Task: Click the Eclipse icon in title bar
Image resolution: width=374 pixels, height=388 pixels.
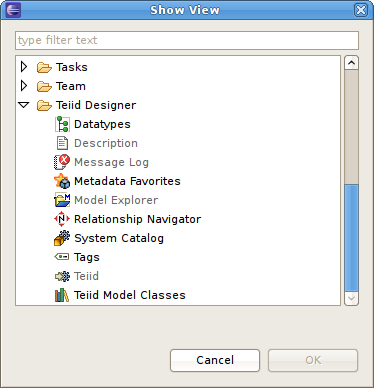Action: 13,10
